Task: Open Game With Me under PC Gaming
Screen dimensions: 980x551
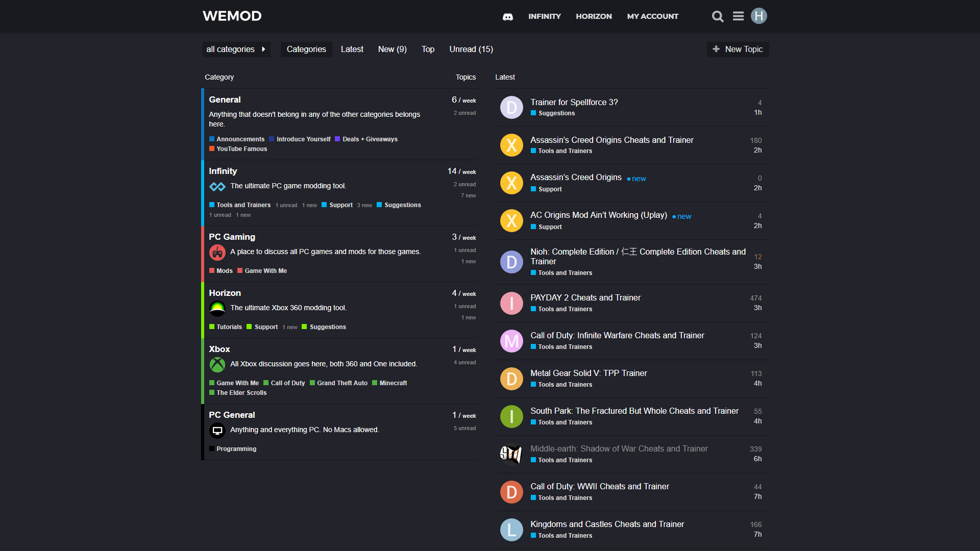Action: click(x=262, y=271)
